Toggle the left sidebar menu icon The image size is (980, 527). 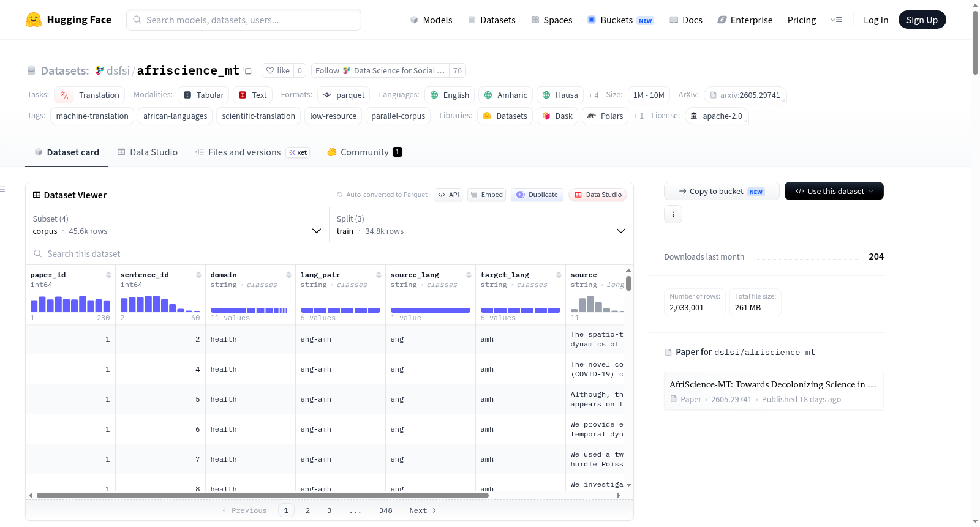pyautogui.click(x=2, y=189)
